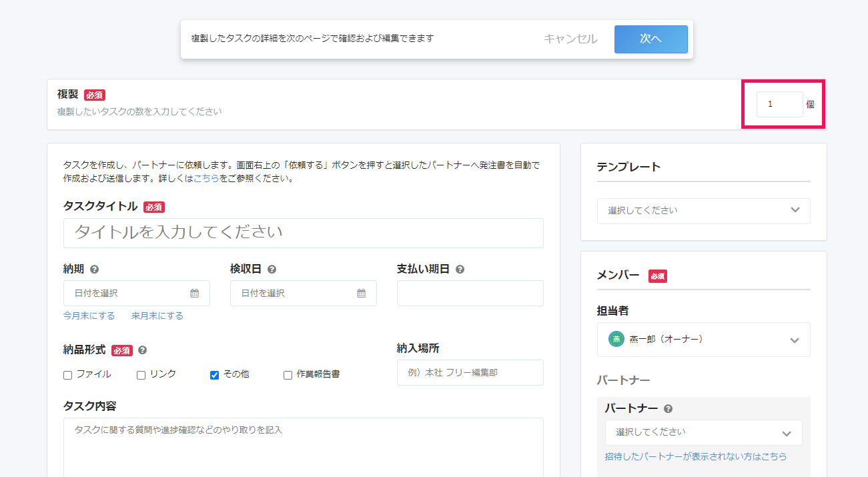This screenshot has height=477, width=868.
Task: Check the ファイル delivery format checkbox
Action: [x=67, y=375]
